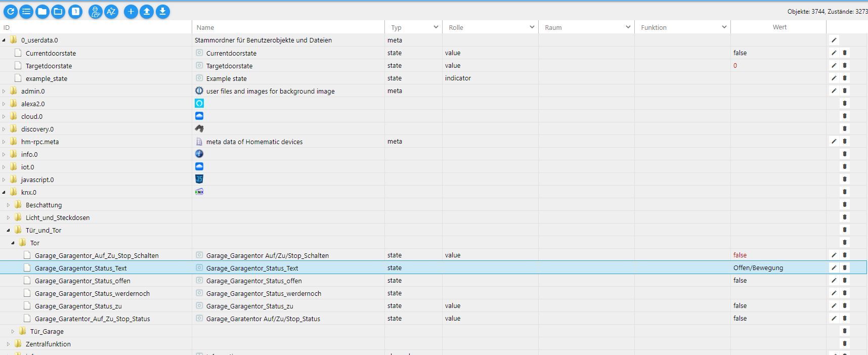The height and width of the screenshot is (355, 868).
Task: Click the upload objects from file button
Action: 147,11
